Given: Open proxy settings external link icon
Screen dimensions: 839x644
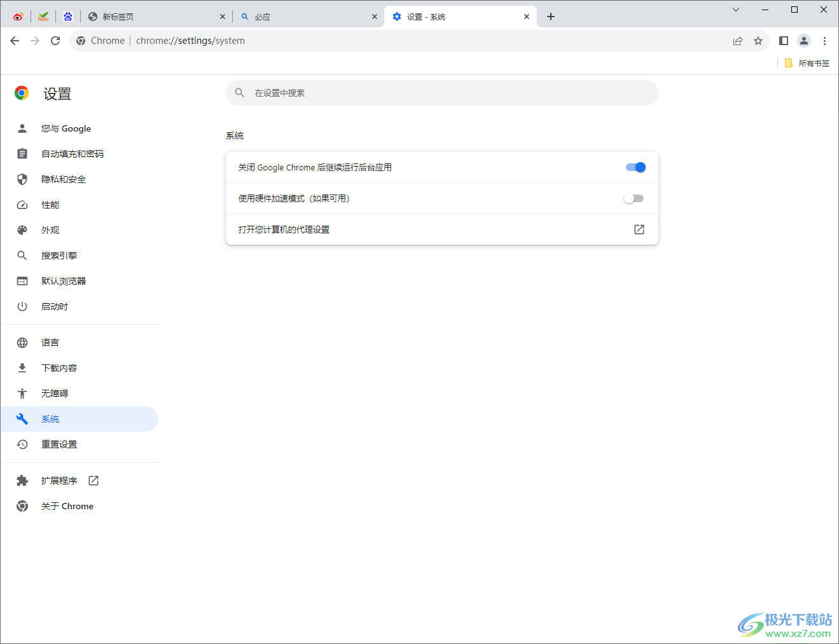Looking at the screenshot, I should click(x=639, y=230).
